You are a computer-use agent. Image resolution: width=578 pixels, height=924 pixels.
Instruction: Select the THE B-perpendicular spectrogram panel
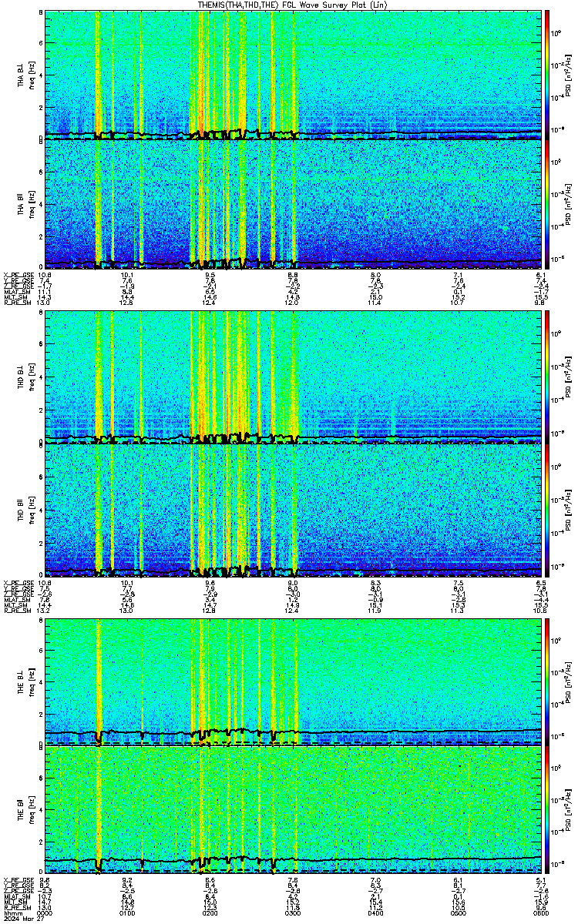tap(293, 682)
